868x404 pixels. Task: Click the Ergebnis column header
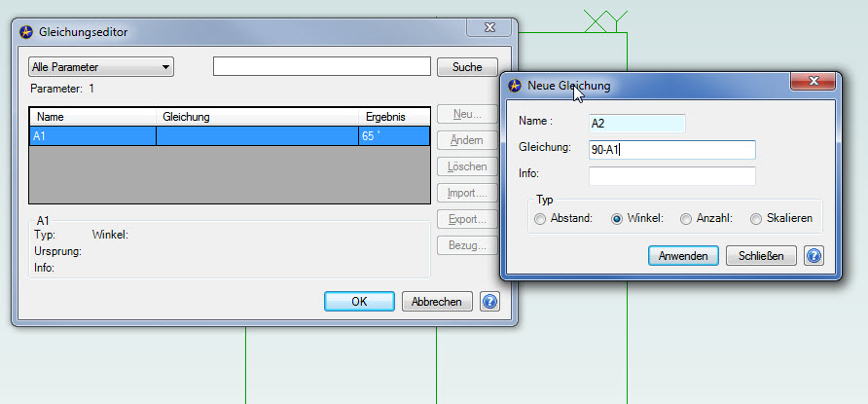[x=394, y=117]
